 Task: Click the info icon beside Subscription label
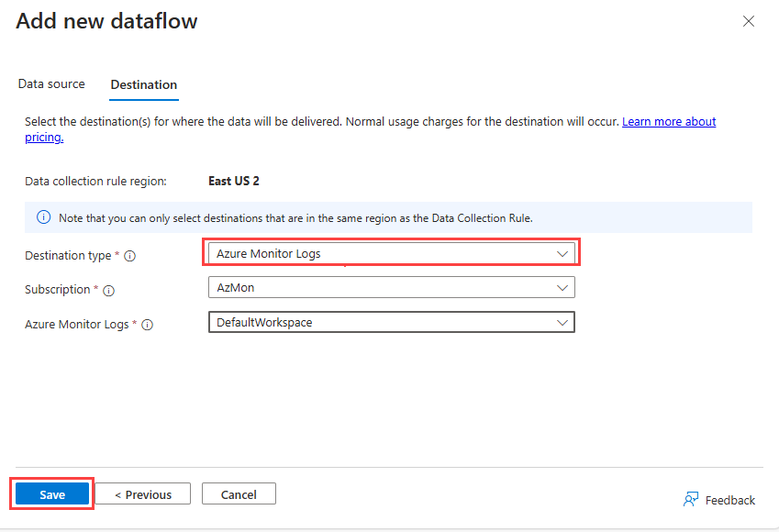(109, 290)
